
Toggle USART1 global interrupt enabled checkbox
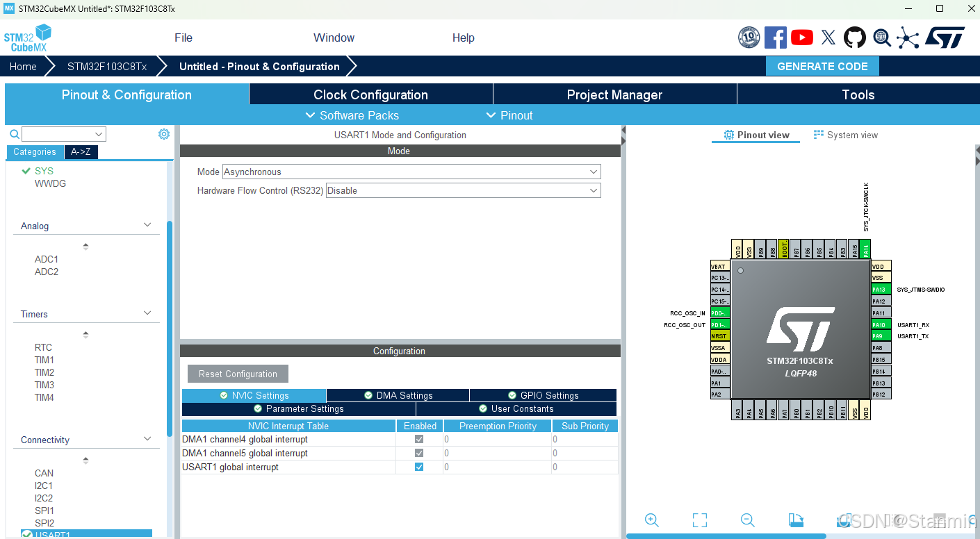(419, 467)
